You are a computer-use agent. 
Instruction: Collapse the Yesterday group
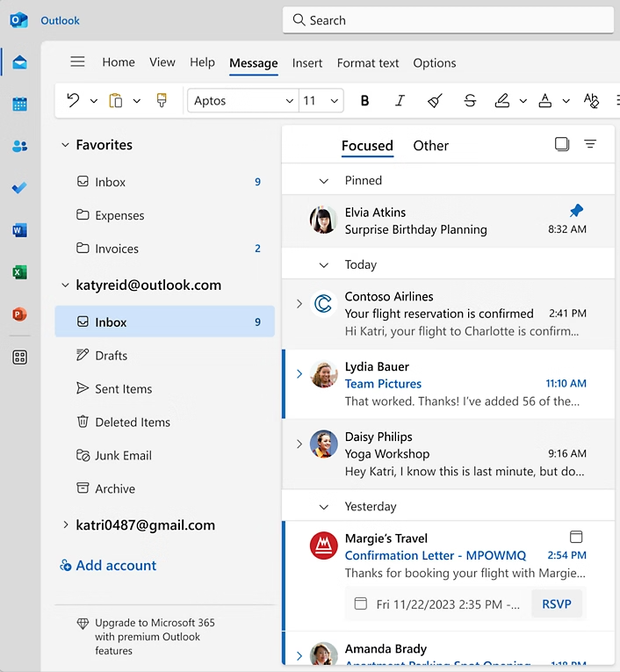click(324, 507)
